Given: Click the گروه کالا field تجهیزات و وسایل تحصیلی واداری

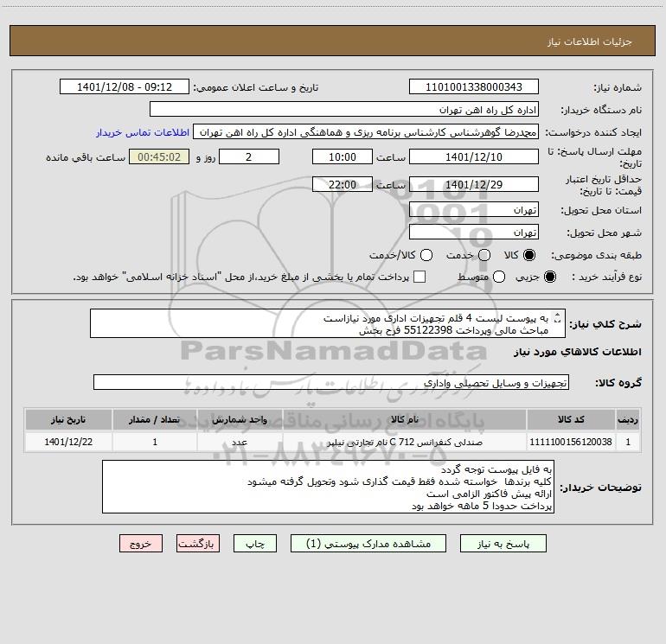Looking at the screenshot, I should point(331,382).
